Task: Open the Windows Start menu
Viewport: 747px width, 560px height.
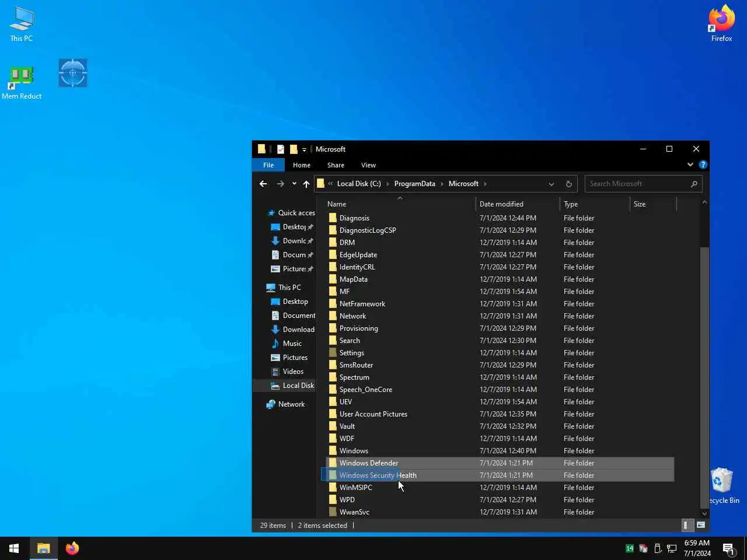Action: pos(14,548)
